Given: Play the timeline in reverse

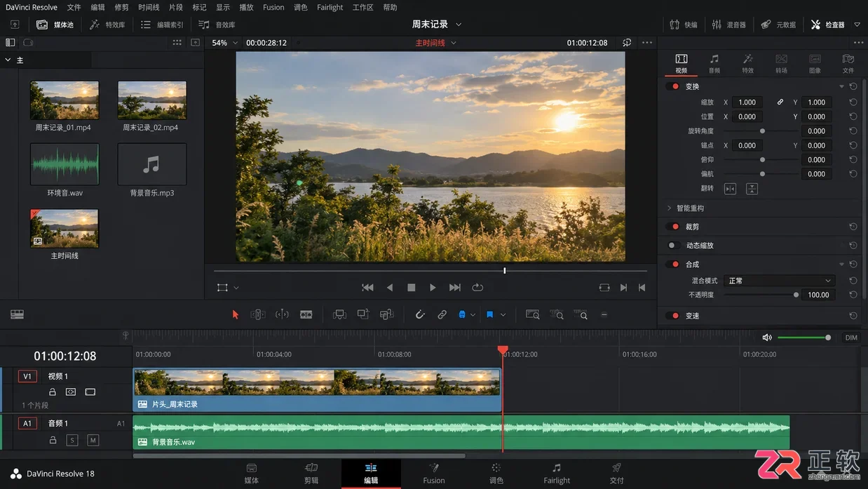Looking at the screenshot, I should 390,288.
